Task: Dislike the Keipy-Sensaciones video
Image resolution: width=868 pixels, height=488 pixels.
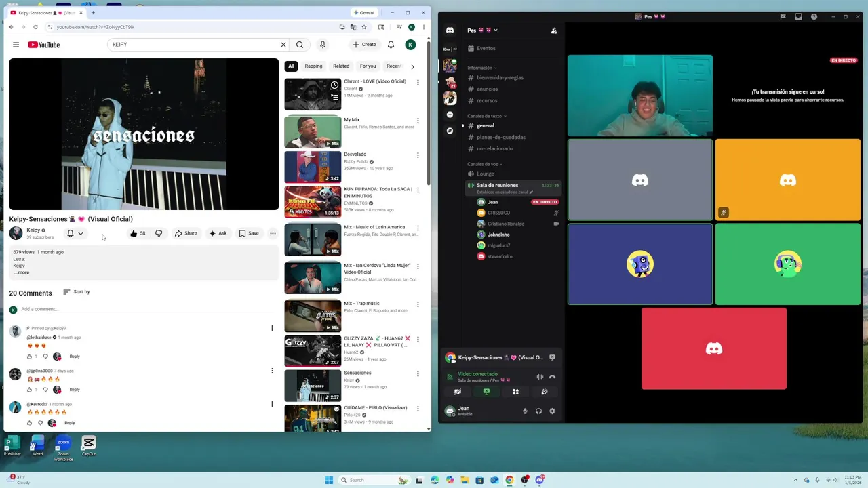Action: (x=159, y=233)
